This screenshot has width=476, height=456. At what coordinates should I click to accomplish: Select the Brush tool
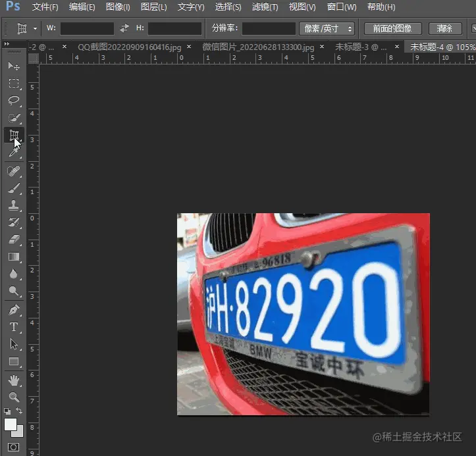click(x=14, y=188)
